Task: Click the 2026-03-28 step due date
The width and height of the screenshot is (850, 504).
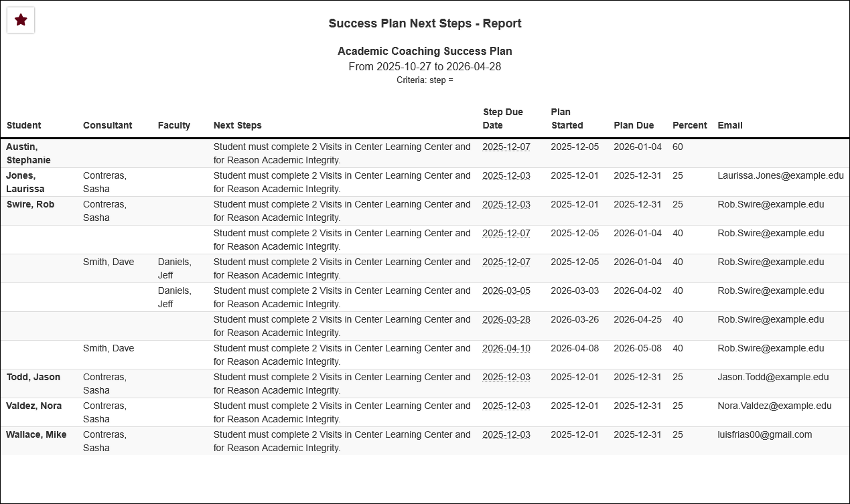Action: [x=506, y=319]
